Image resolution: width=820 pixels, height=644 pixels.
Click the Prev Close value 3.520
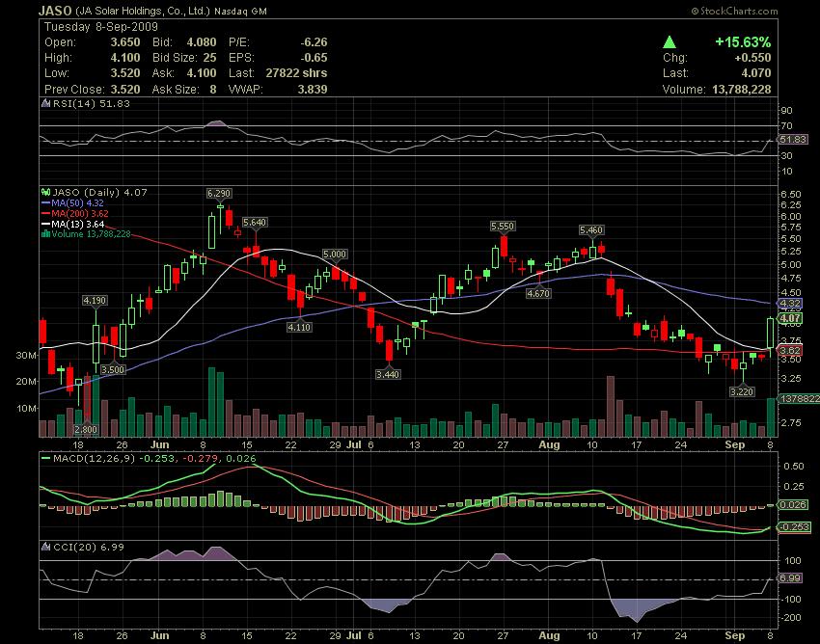[x=125, y=90]
